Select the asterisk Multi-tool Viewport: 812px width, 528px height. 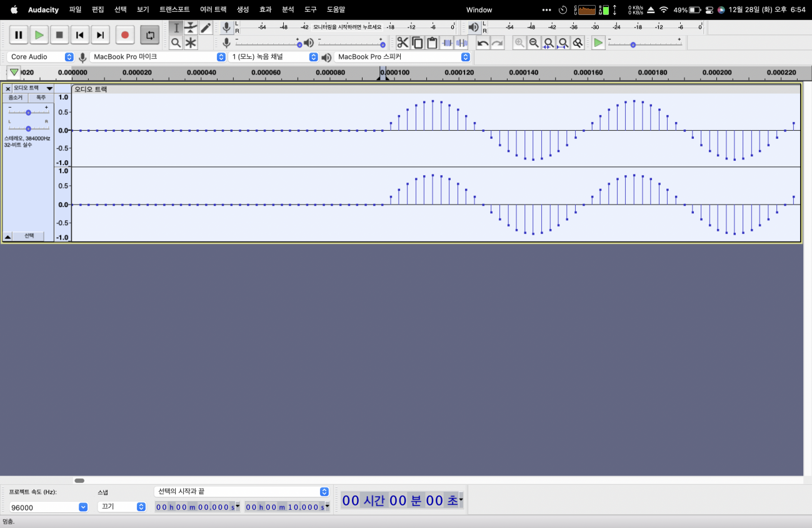click(x=191, y=43)
